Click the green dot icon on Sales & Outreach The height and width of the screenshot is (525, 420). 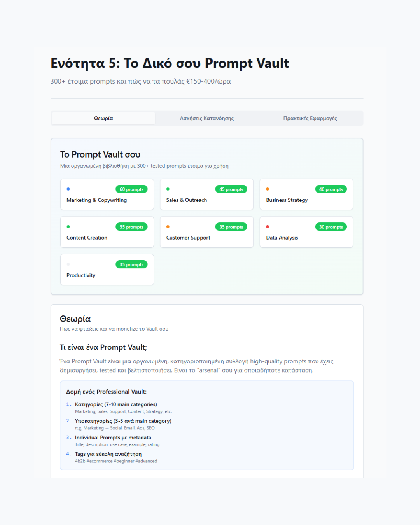click(168, 189)
